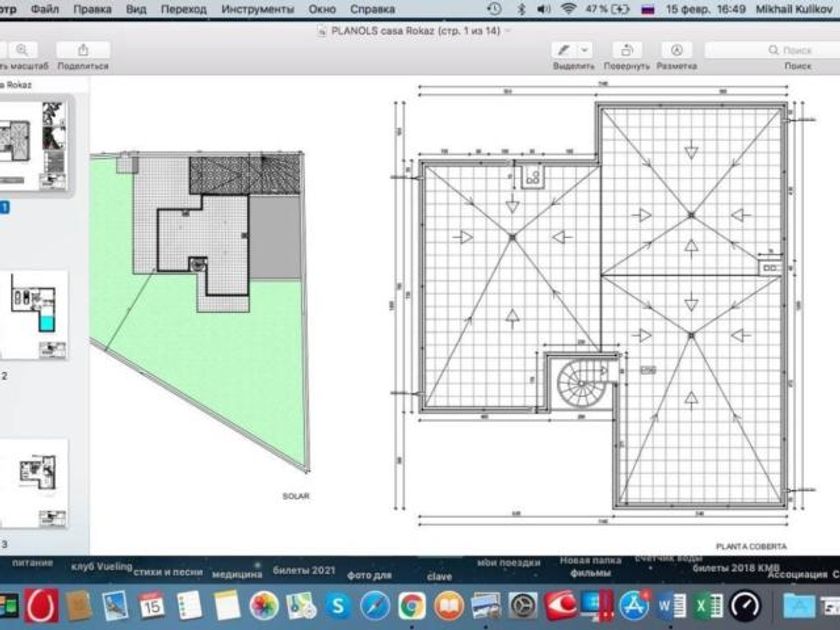Open Skype from the Dock
This screenshot has width=840, height=630.
coord(338,606)
